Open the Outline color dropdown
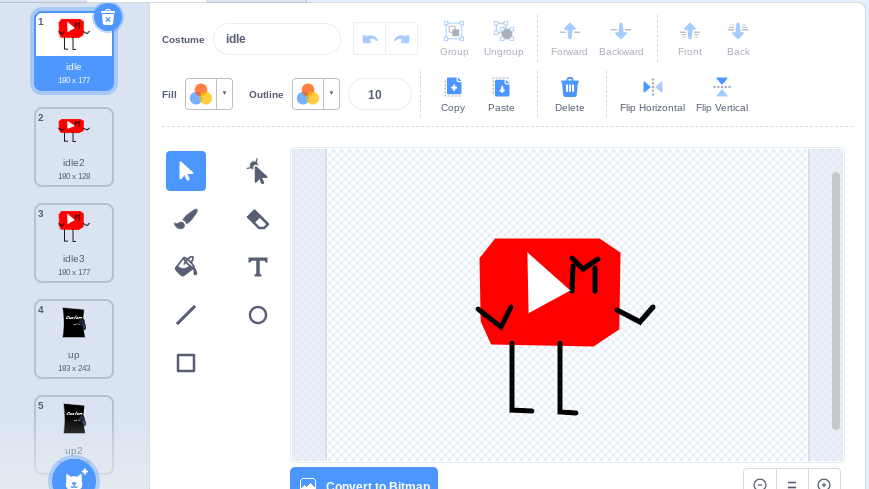Image resolution: width=869 pixels, height=489 pixels. tap(331, 94)
